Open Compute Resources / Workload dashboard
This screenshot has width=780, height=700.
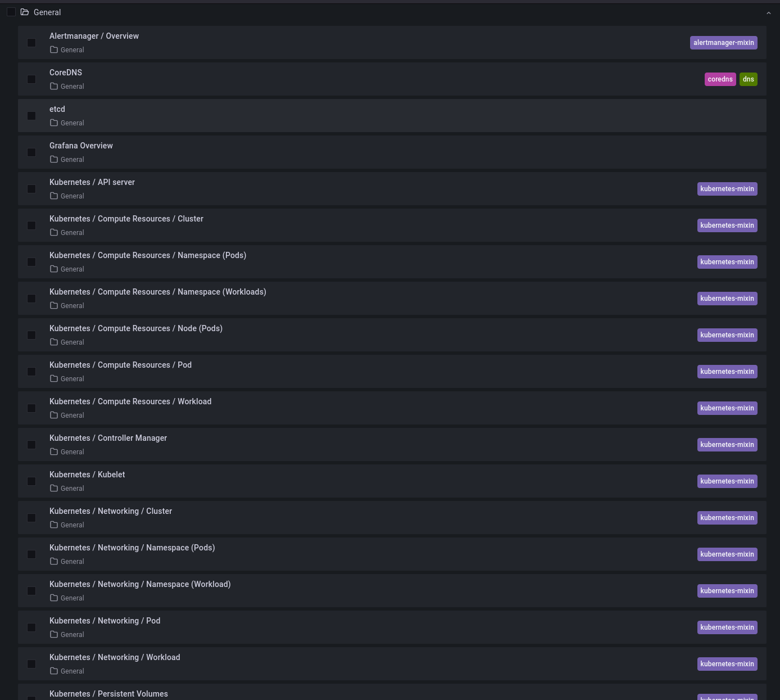coord(130,401)
